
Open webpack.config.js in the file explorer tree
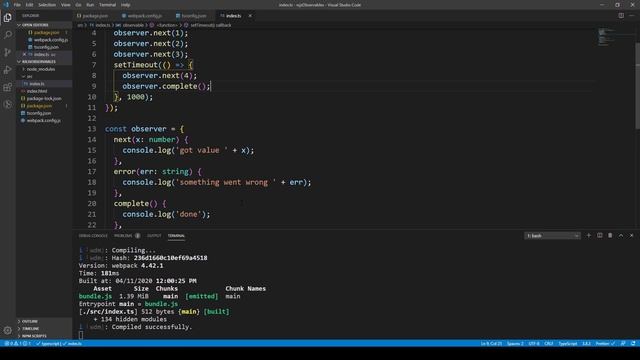pyautogui.click(x=44, y=120)
